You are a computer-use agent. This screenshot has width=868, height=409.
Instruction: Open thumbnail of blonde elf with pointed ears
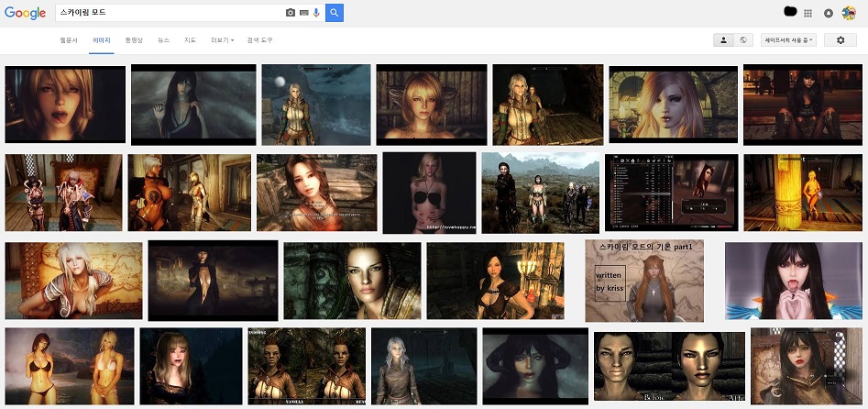click(x=432, y=105)
